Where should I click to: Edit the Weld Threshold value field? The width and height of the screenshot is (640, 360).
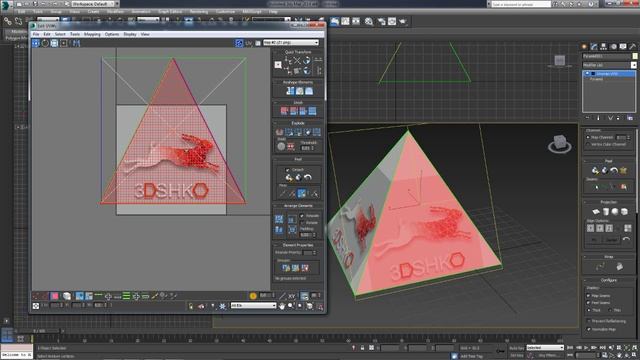306,148
